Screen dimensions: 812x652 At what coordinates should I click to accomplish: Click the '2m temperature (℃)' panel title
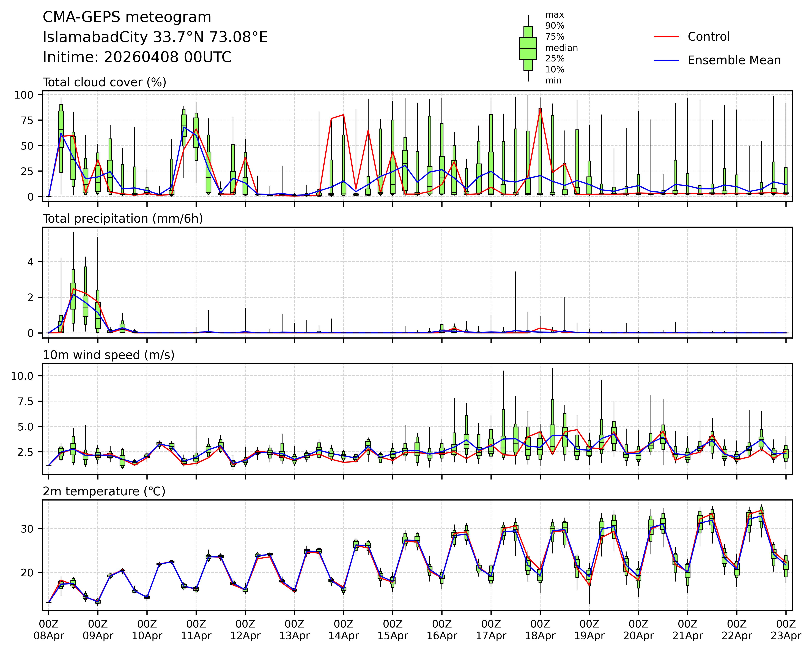[x=104, y=491]
